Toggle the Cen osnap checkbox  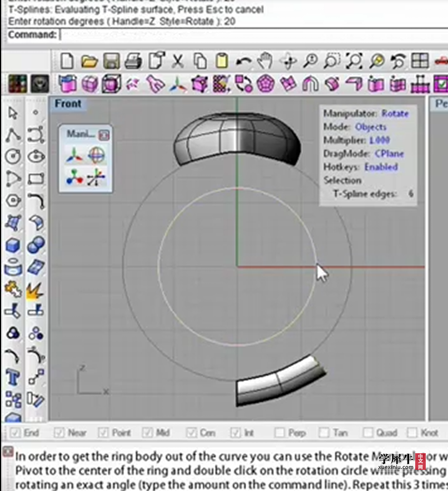(191, 433)
